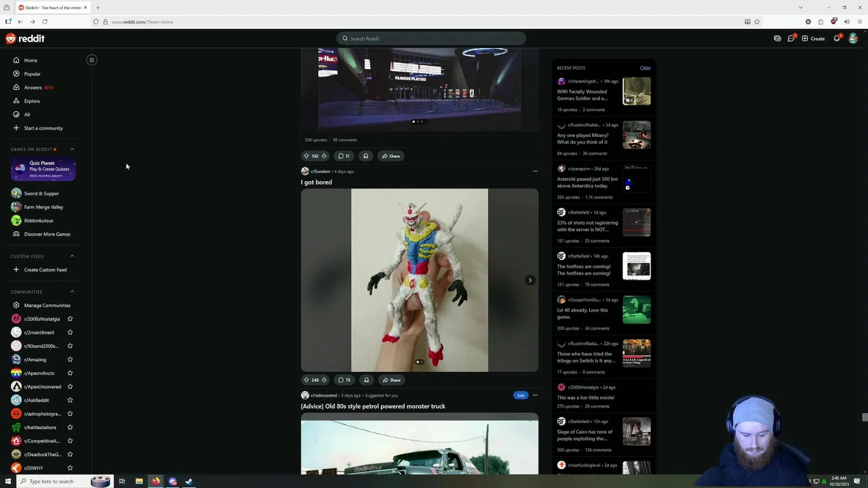
Task: Open Firefox from the Windows taskbar
Action: [x=156, y=481]
